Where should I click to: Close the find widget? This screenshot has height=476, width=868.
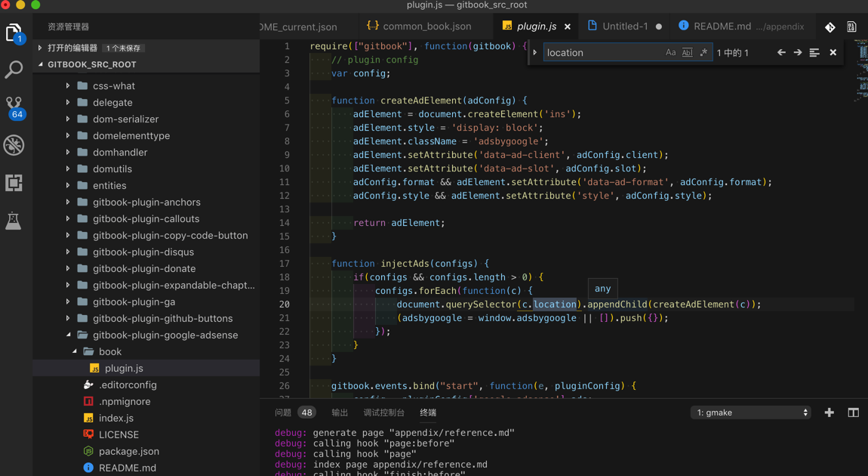point(833,53)
